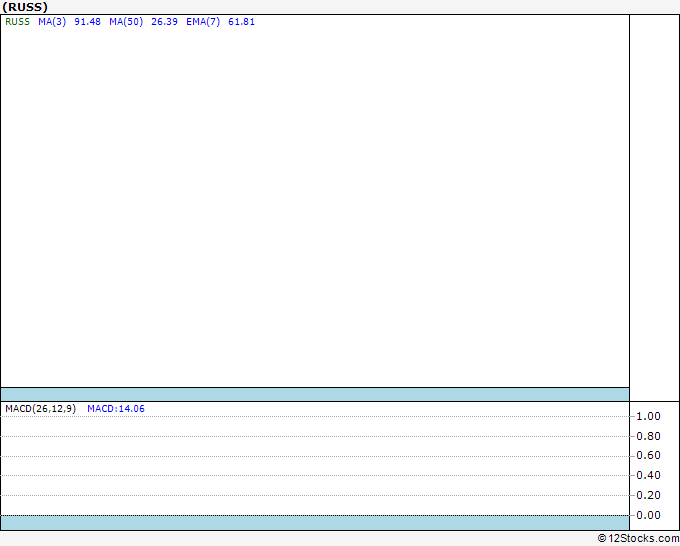Click the 0.40 MACD axis label
Screen dimensions: 680x546
coord(648,475)
